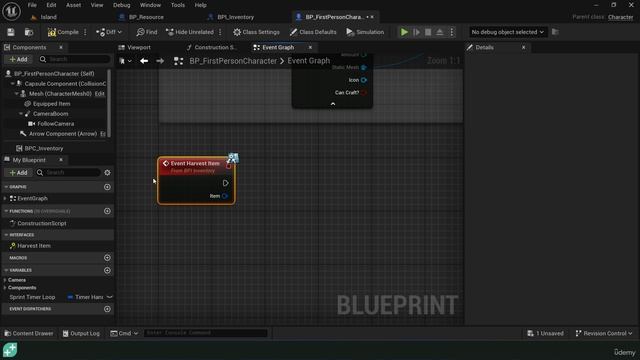This screenshot has width=640, height=360.
Task: Add new item in My Blueprint
Action: coord(18,173)
